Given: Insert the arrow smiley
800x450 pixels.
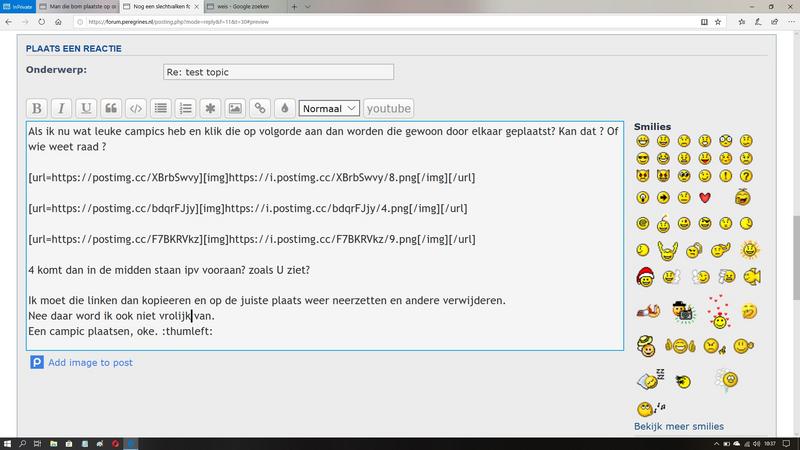Looking at the screenshot, I should [663, 197].
